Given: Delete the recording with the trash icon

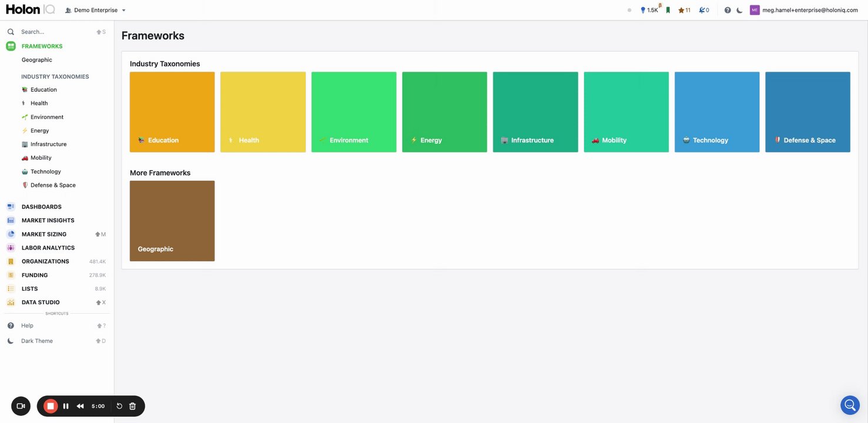Looking at the screenshot, I should coord(132,406).
